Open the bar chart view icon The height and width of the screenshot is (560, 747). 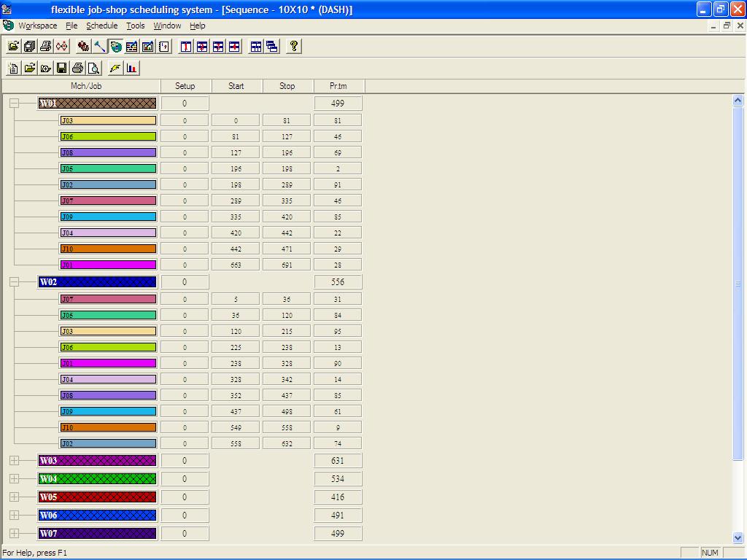[132, 69]
